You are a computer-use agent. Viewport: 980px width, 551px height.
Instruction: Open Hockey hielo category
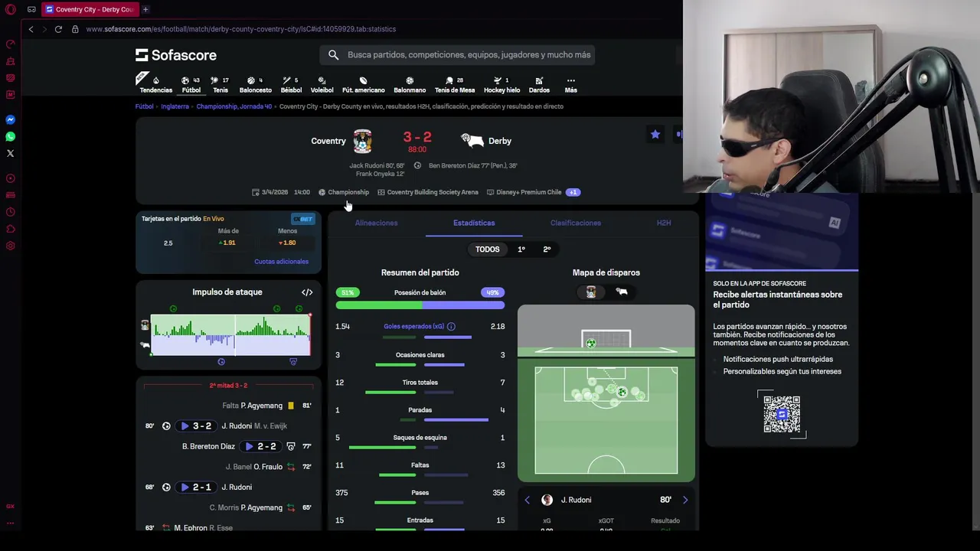pyautogui.click(x=501, y=84)
